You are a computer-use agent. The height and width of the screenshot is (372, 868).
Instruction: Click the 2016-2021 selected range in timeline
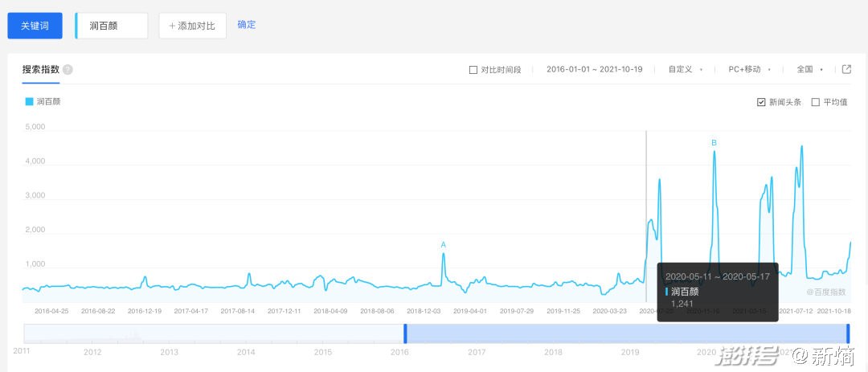click(x=627, y=333)
